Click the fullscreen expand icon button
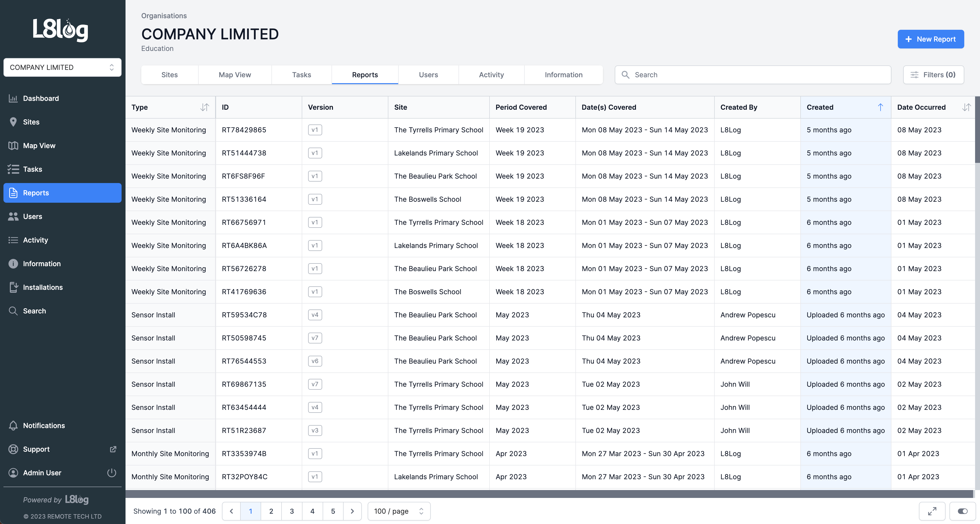The height and width of the screenshot is (524, 980). [932, 511]
